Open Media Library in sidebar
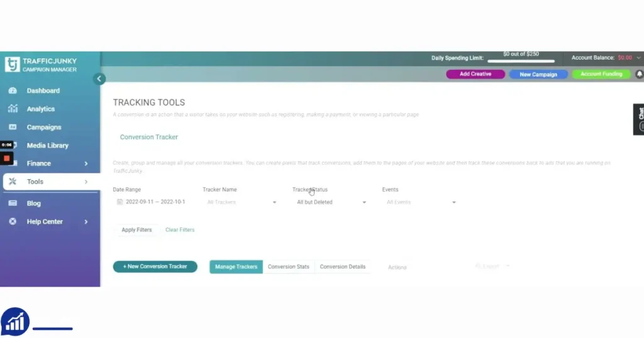 click(x=48, y=145)
